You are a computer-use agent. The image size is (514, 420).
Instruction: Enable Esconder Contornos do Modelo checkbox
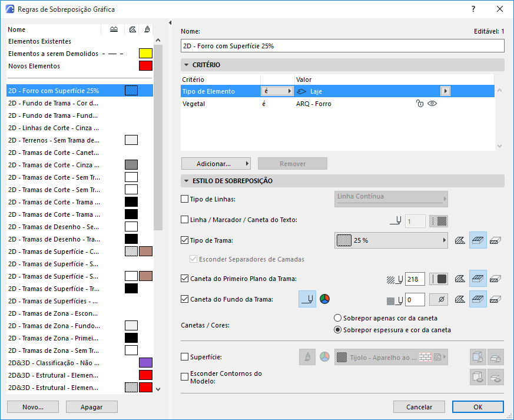(x=184, y=377)
